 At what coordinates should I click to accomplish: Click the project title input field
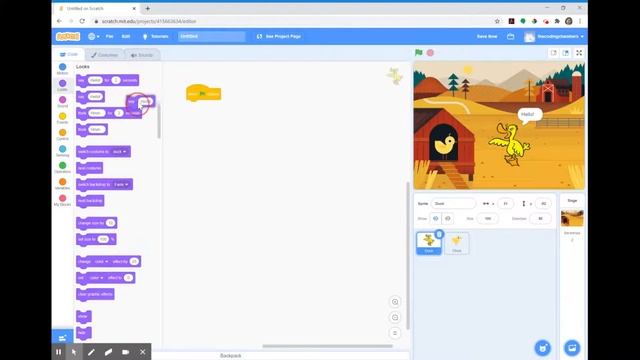coord(211,36)
